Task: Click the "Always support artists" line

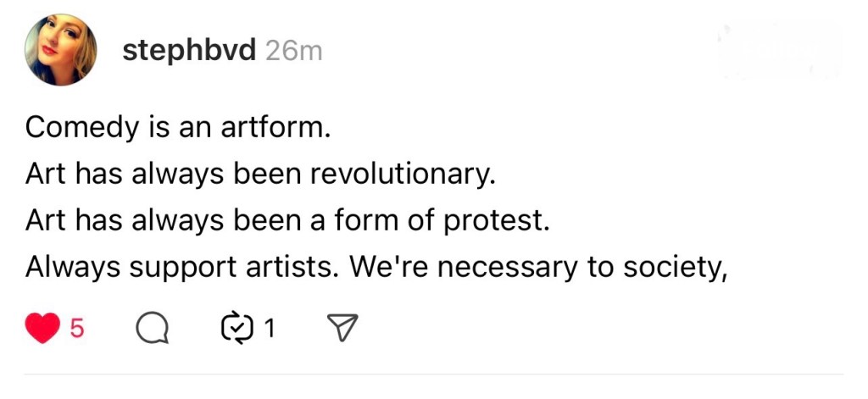Action: coord(377,268)
